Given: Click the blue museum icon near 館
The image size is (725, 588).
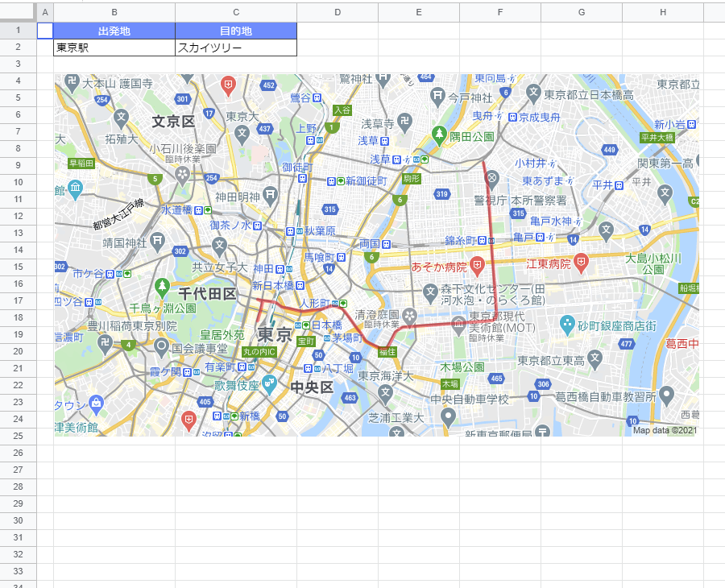Looking at the screenshot, I should [x=75, y=188].
